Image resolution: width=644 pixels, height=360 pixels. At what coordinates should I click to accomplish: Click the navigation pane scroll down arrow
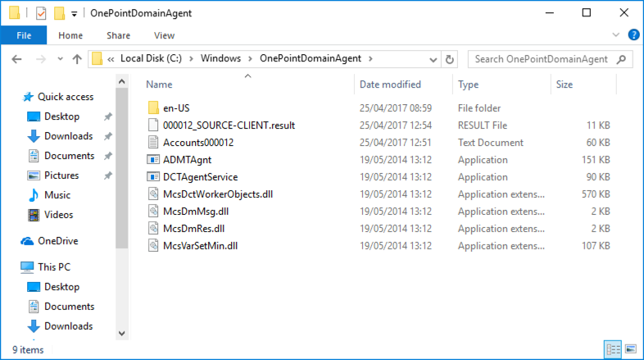pyautogui.click(x=121, y=333)
